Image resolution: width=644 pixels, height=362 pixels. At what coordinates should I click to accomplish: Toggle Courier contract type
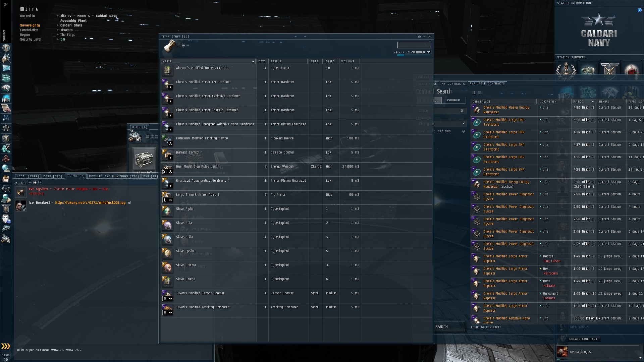(453, 100)
